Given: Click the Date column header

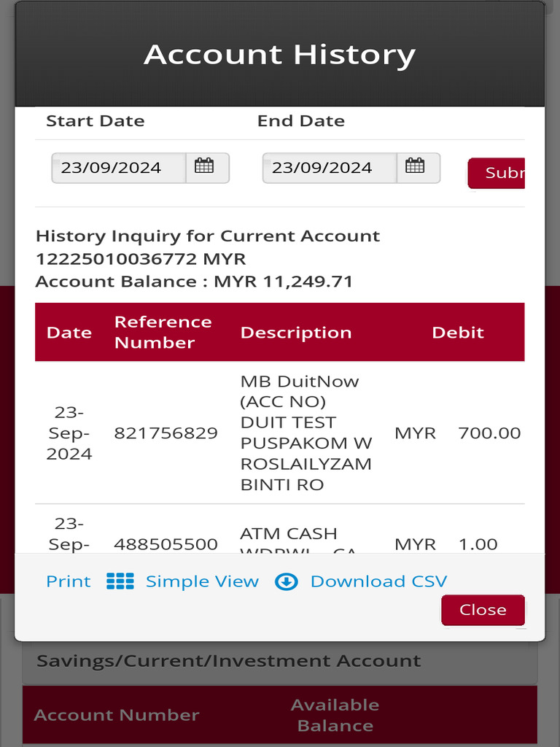Looking at the screenshot, I should tap(69, 332).
